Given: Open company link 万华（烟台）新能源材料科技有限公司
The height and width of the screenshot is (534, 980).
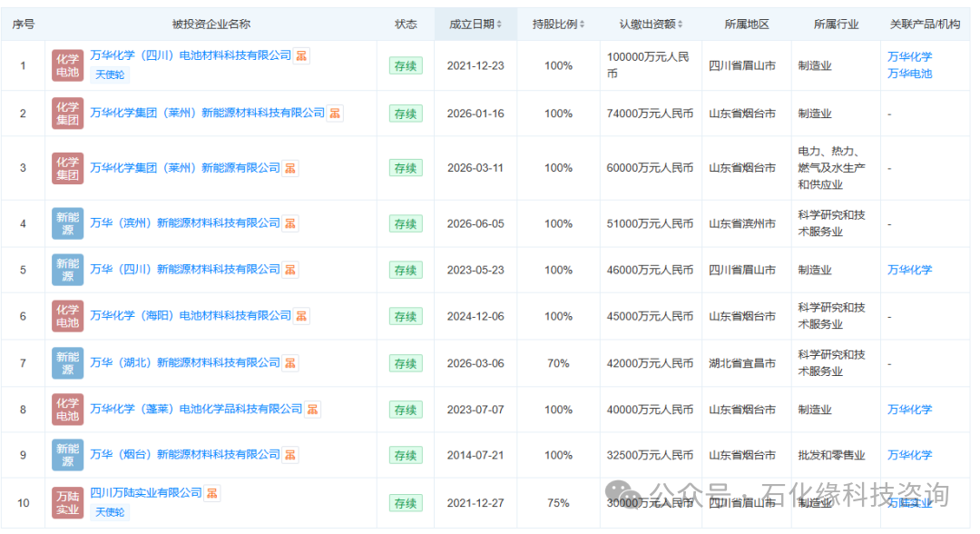Looking at the screenshot, I should coord(185,454).
